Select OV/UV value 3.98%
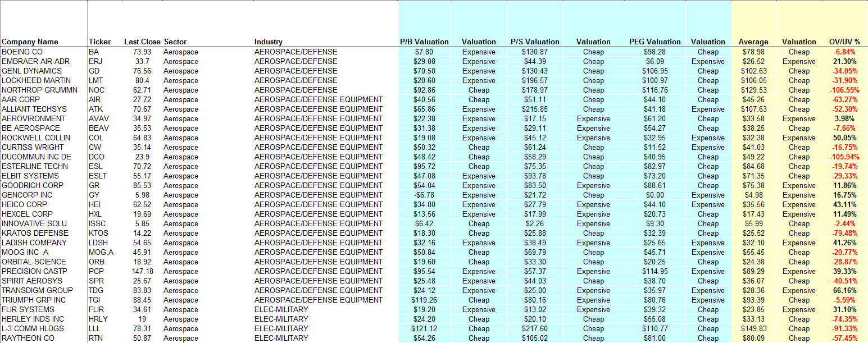 pos(844,118)
